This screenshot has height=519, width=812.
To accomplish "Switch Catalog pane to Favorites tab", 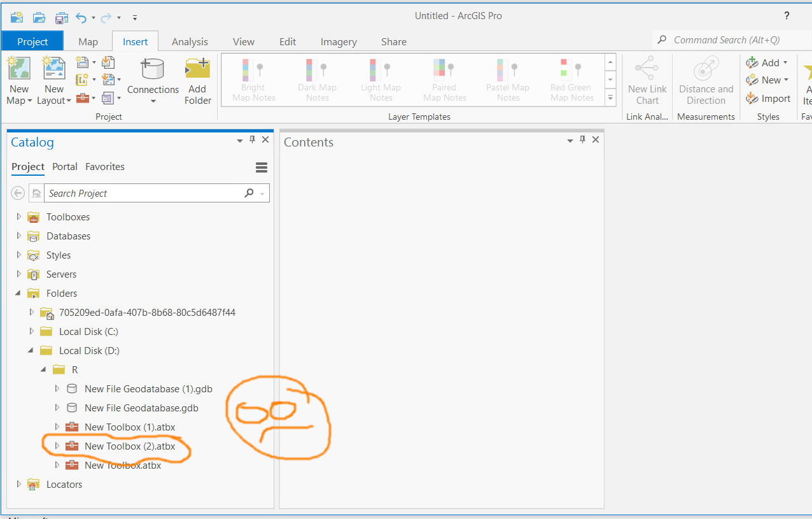I will pos(105,167).
